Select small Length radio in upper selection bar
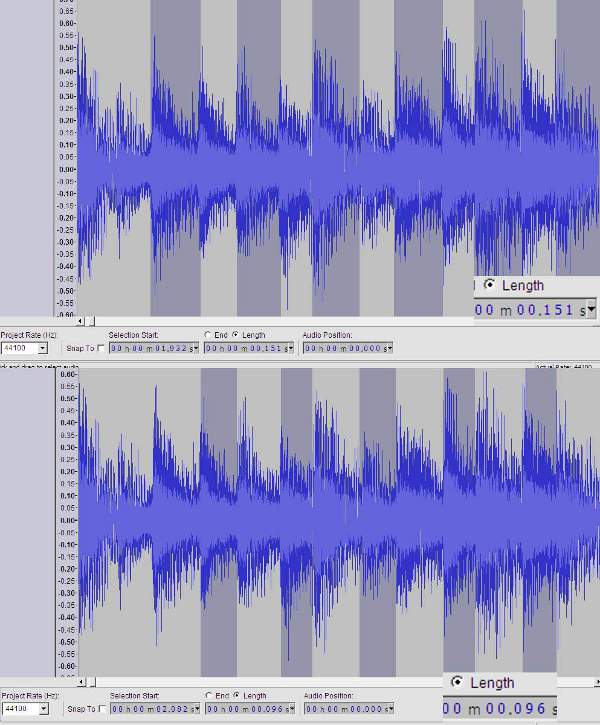600x725 pixels. tap(236, 334)
